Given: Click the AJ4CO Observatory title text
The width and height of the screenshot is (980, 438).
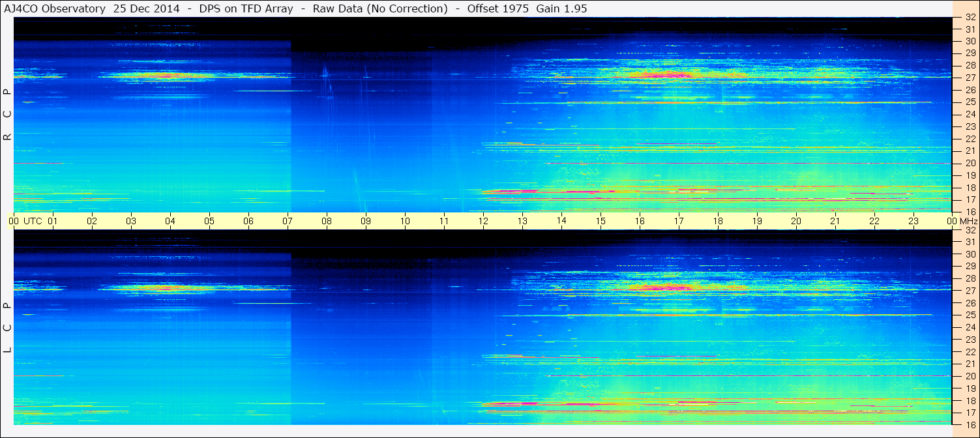Looking at the screenshot, I should 55,8.
